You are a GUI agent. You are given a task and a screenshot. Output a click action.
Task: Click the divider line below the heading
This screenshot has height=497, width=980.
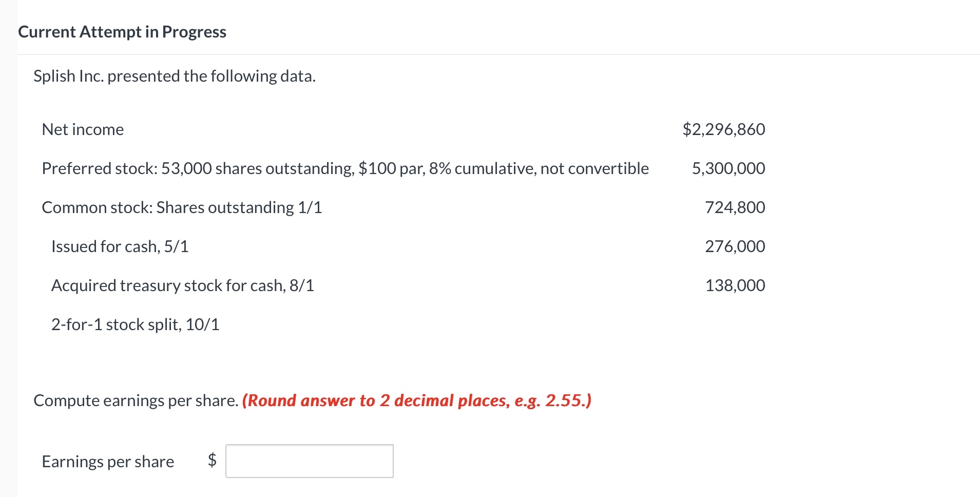point(499,54)
